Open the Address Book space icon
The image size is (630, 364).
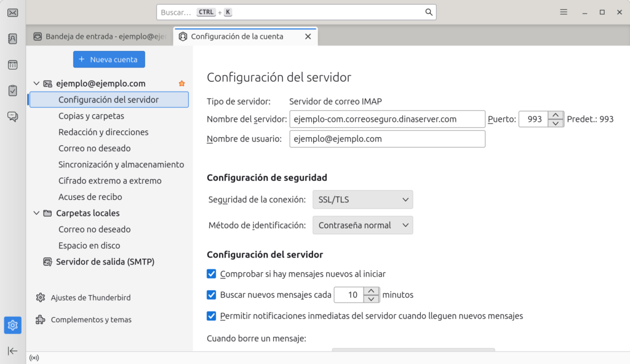click(x=12, y=38)
